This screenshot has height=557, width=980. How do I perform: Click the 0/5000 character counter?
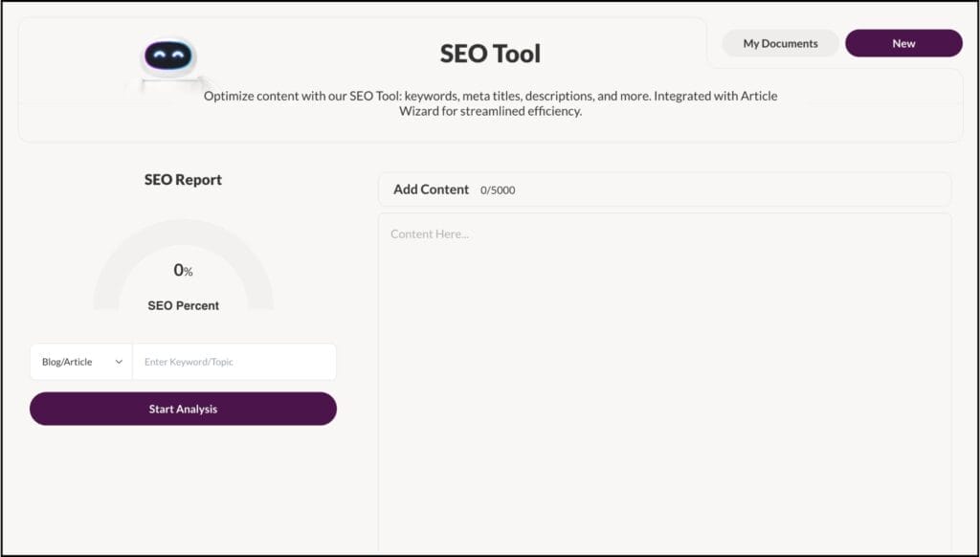(498, 190)
